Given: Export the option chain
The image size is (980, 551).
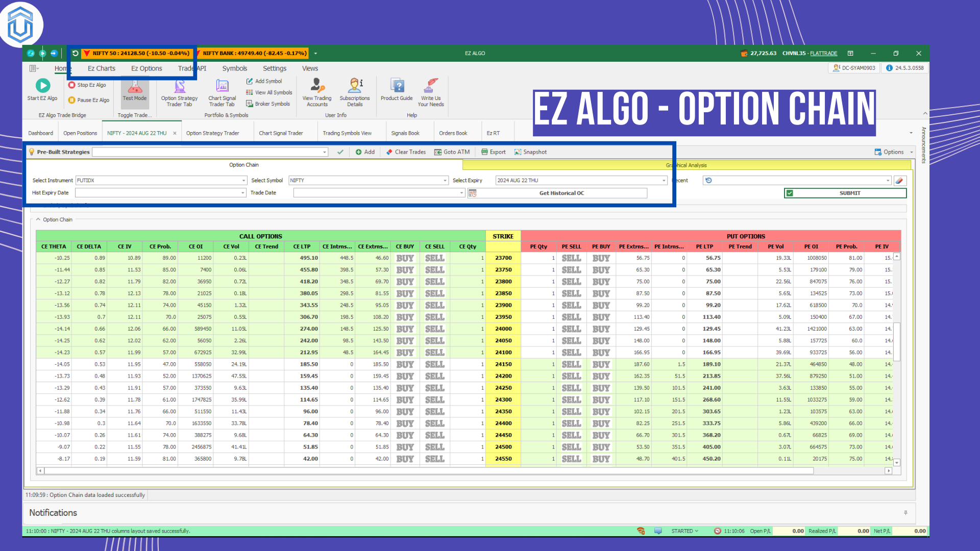Looking at the screenshot, I should [494, 152].
